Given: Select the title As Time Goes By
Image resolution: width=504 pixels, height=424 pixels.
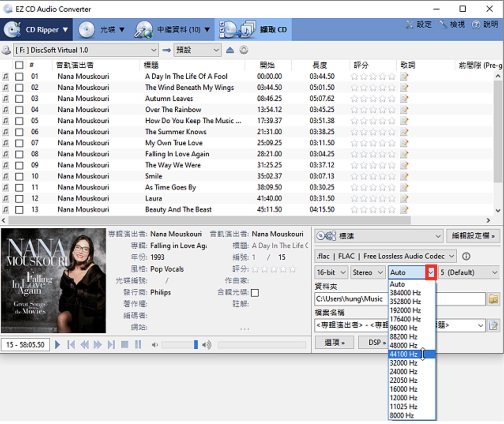Looking at the screenshot, I should [171, 188].
